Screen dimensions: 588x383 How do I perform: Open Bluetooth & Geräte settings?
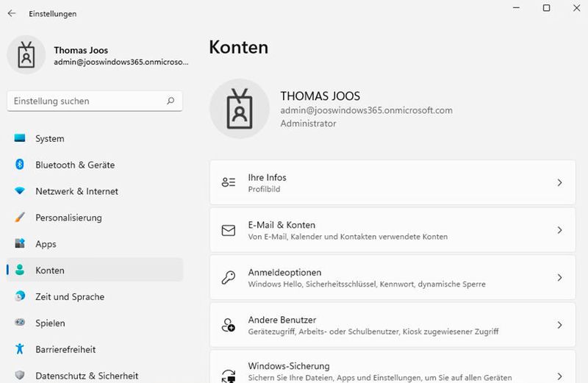click(95, 165)
